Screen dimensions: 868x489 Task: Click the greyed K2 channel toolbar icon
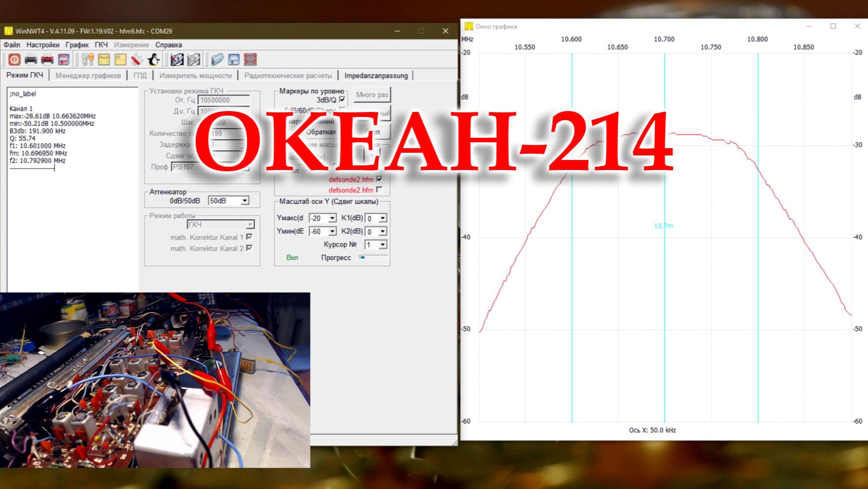click(x=194, y=59)
